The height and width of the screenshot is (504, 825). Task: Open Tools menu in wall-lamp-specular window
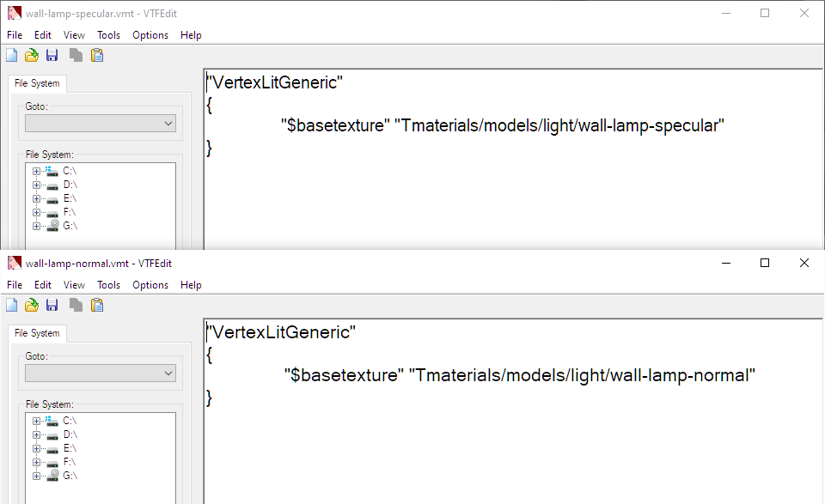point(108,35)
